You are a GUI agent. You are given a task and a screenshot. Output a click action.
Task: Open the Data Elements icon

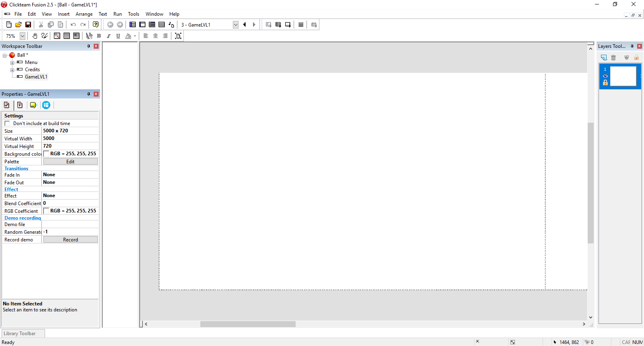pos(171,25)
